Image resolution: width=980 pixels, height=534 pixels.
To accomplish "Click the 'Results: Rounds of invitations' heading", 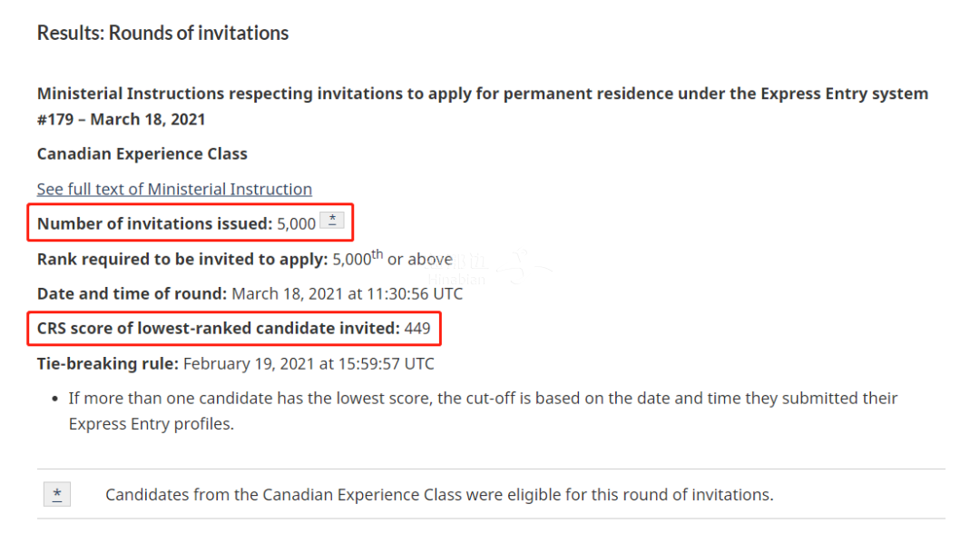I will (x=162, y=34).
